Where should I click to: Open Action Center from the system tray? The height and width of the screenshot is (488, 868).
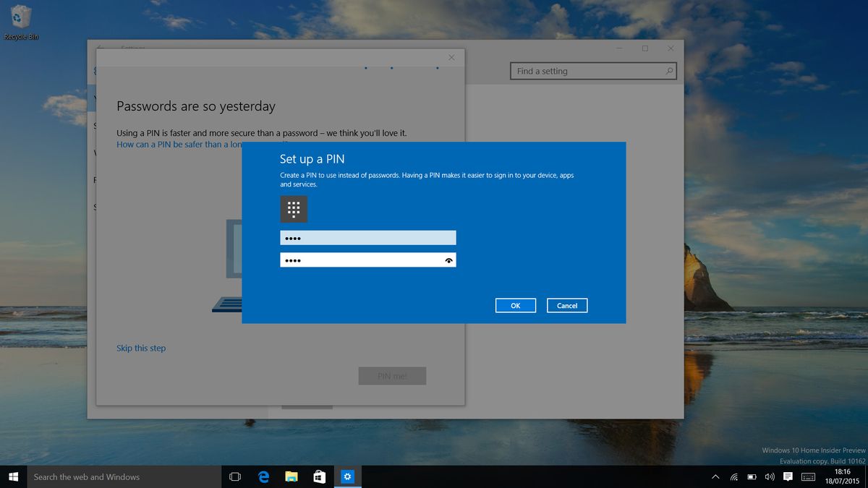[788, 476]
